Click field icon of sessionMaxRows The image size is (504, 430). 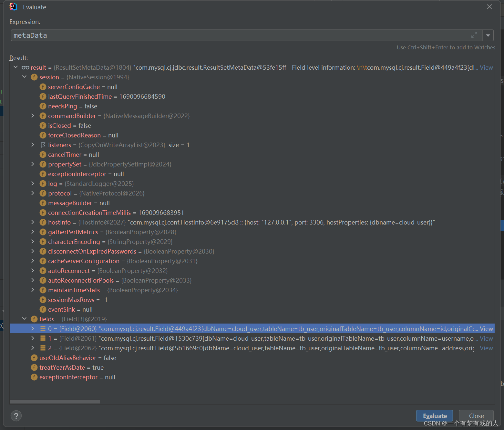tap(43, 300)
